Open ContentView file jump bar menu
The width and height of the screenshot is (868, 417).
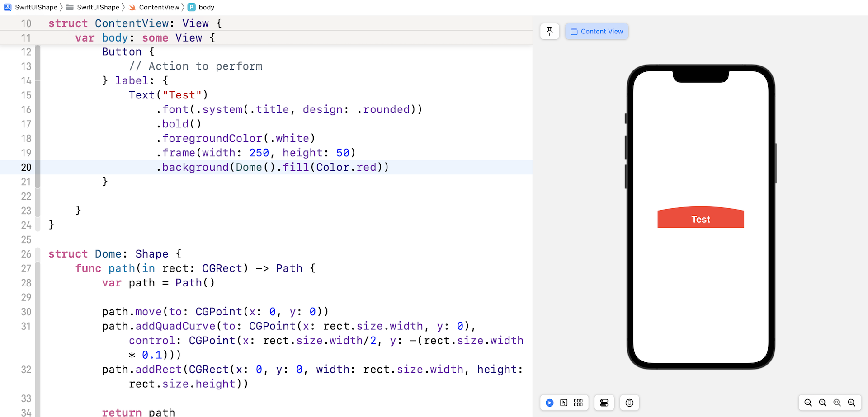click(x=159, y=7)
